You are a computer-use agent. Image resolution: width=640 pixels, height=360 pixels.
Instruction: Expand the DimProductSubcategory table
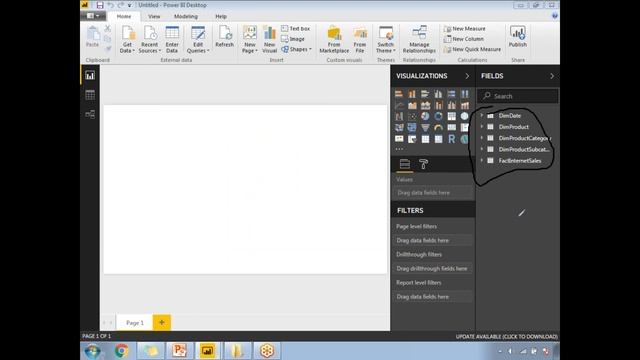pyautogui.click(x=482, y=149)
